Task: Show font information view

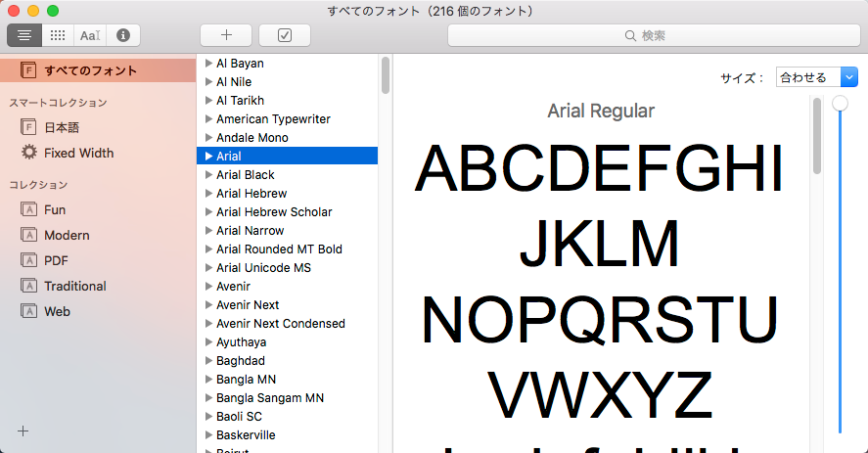Action: point(123,35)
